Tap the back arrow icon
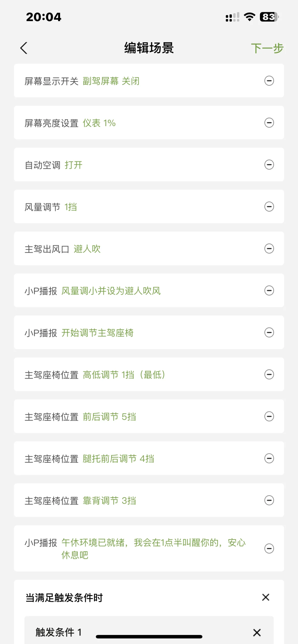The width and height of the screenshot is (298, 644). [24, 48]
